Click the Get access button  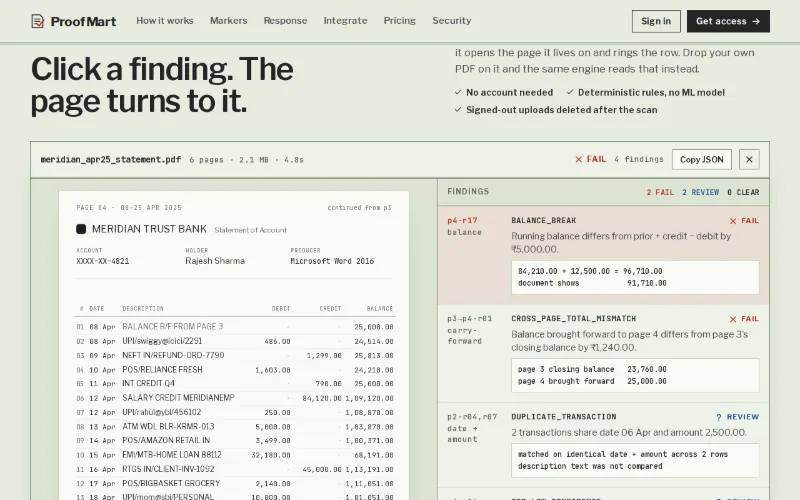point(728,21)
